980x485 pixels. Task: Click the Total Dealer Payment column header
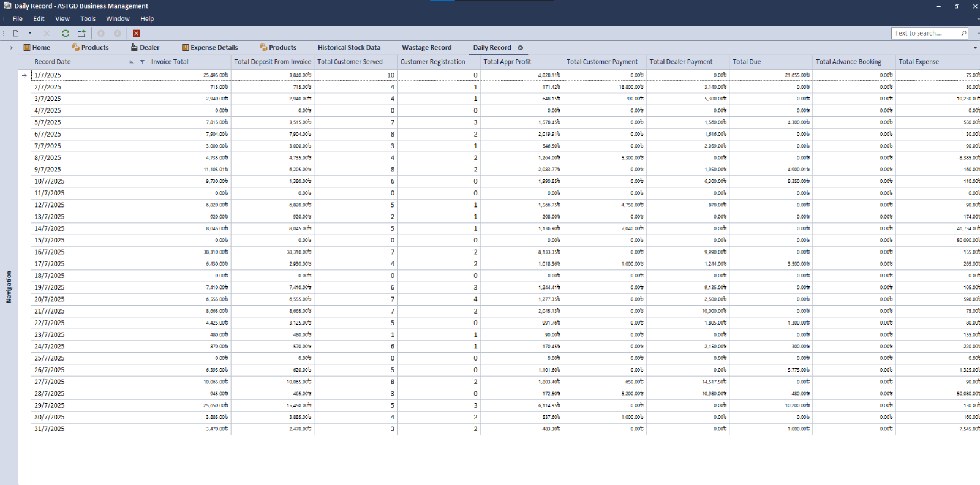tap(687, 62)
